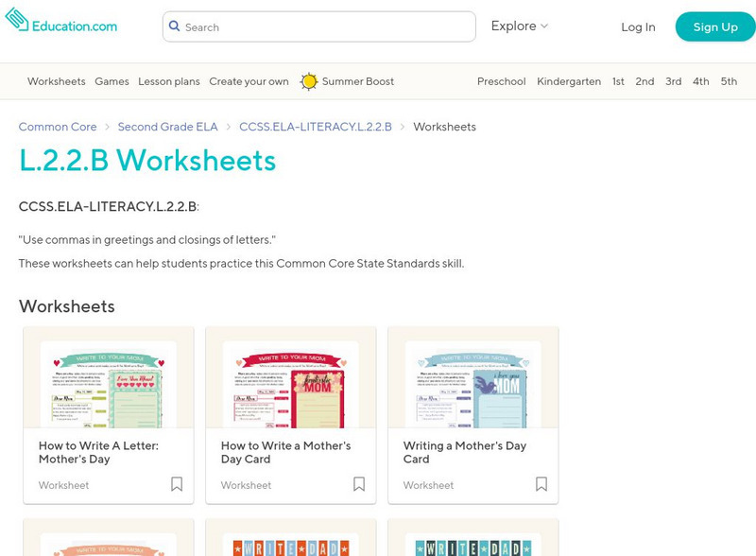Open the Worksheets nav menu
This screenshot has height=556, width=756.
pos(57,81)
